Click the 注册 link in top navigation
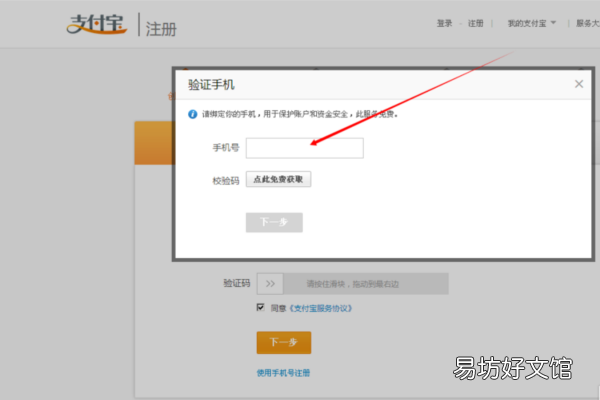The height and width of the screenshot is (400, 600). pos(475,23)
